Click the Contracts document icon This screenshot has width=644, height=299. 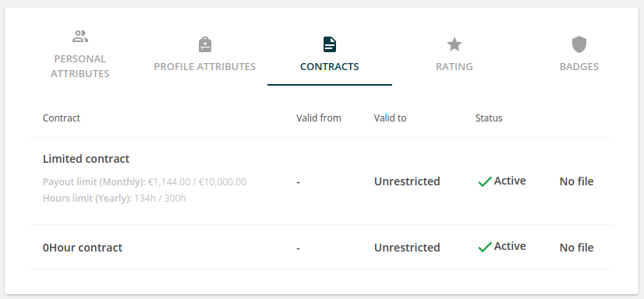tap(329, 44)
